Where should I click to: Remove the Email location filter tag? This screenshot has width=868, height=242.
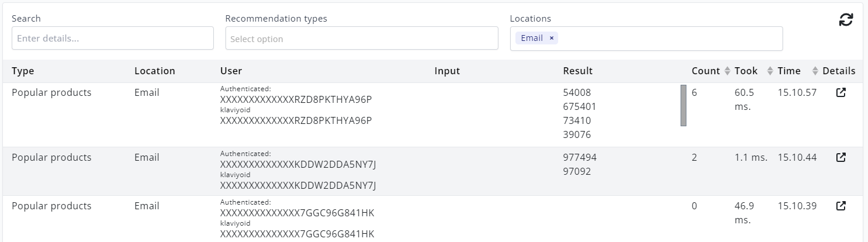(551, 38)
